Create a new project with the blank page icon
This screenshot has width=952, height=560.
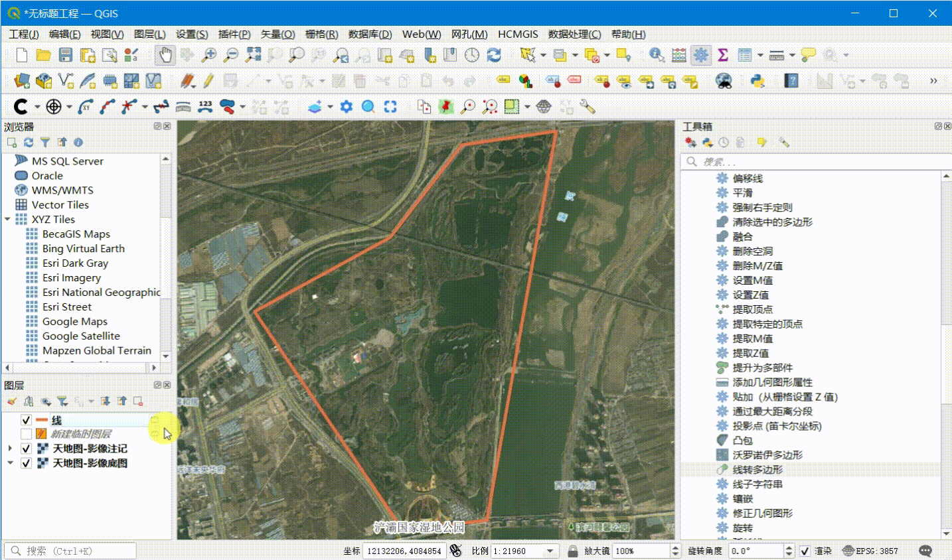click(x=22, y=55)
